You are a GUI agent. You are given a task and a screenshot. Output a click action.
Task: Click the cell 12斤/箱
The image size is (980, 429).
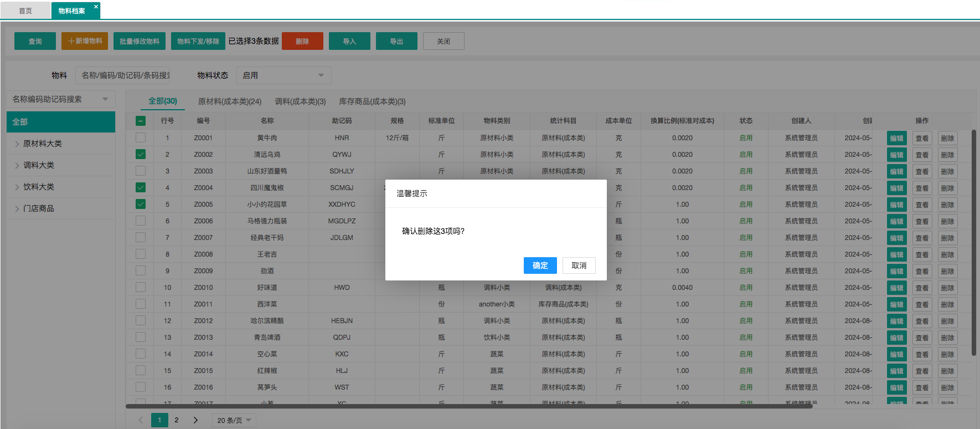pos(397,138)
